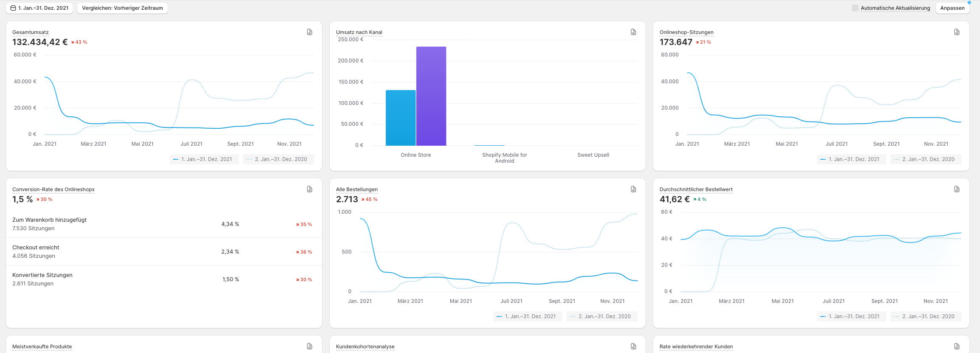Toggle 2020 series in Alle Bestellungen legend
980x353 pixels.
click(601, 316)
